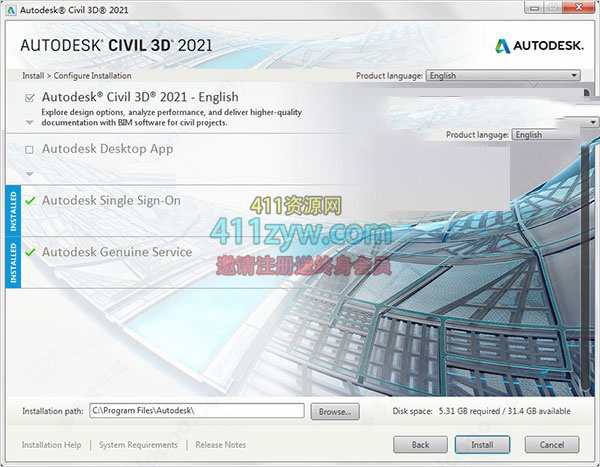This screenshot has width=600, height=467.
Task: Open the Installation Help link
Action: 52,445
